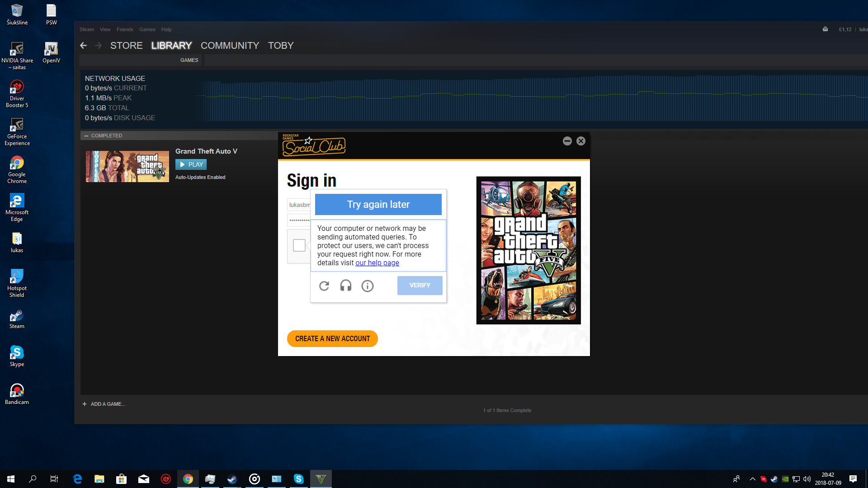Launch Bandicam desktop shortcut
868x488 pixels.
[17, 394]
